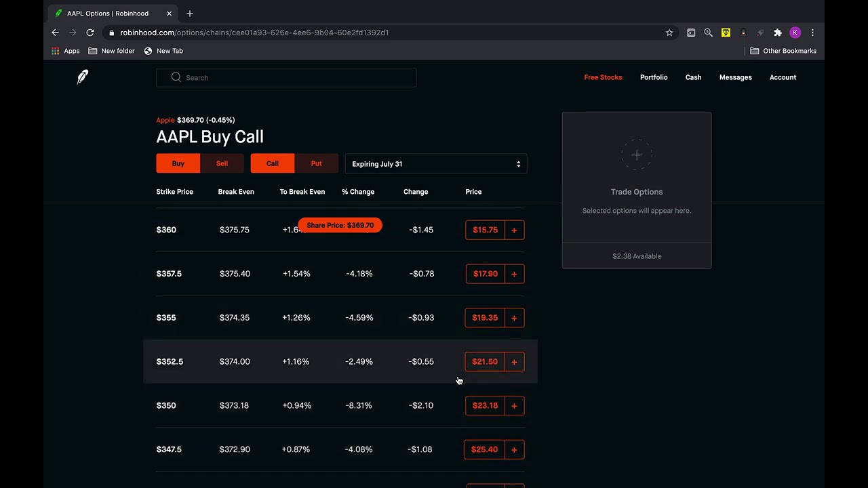Open the dollar magnifier extension

[x=709, y=33]
